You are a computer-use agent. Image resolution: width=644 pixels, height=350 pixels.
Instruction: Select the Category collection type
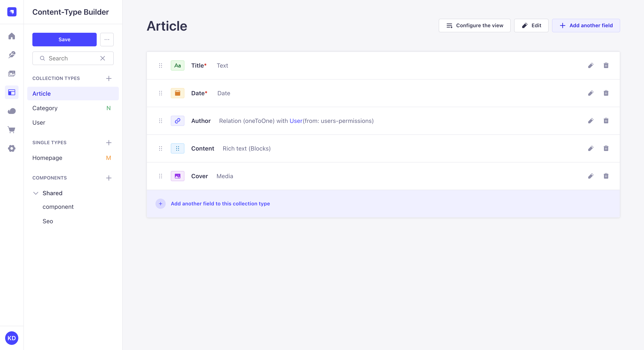[45, 108]
